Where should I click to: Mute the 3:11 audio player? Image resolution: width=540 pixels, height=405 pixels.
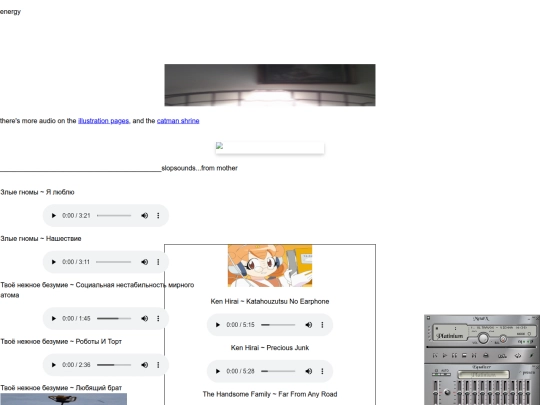(145, 262)
